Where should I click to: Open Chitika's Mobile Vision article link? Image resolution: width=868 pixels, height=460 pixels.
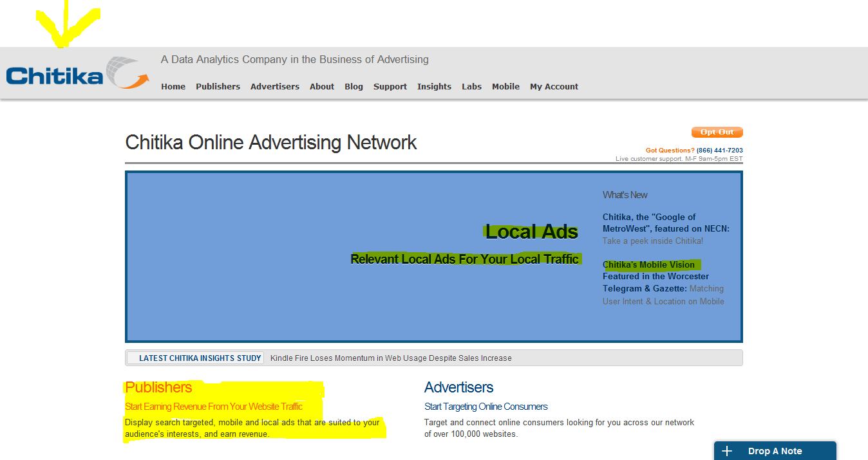656,277
